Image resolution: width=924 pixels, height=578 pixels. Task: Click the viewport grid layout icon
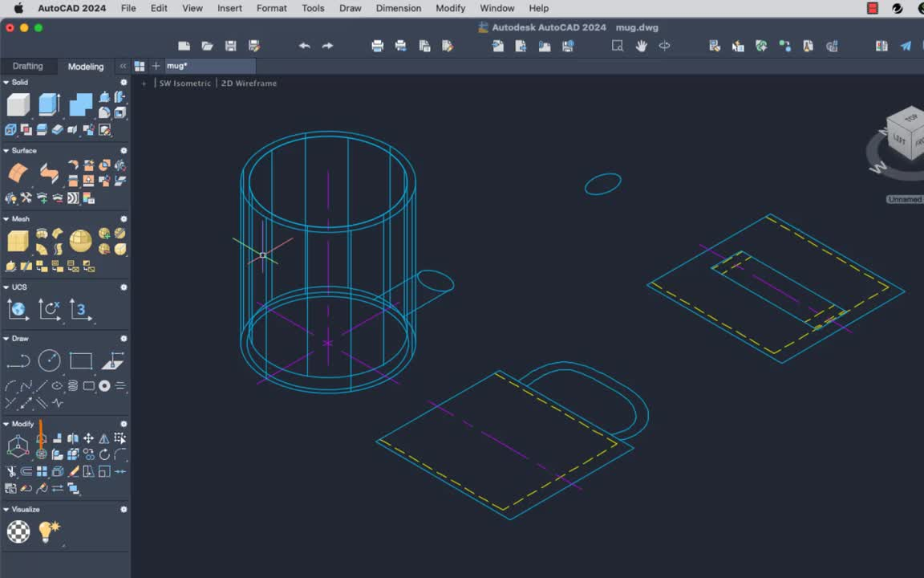point(140,66)
